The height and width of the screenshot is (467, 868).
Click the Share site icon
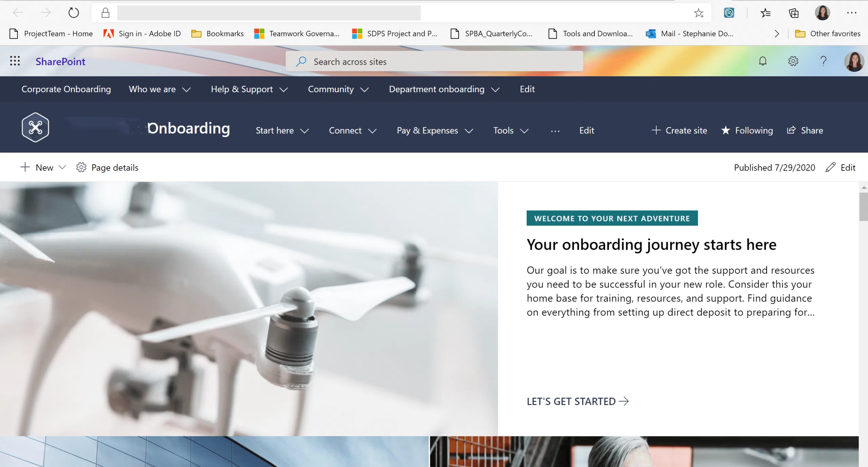tap(791, 130)
